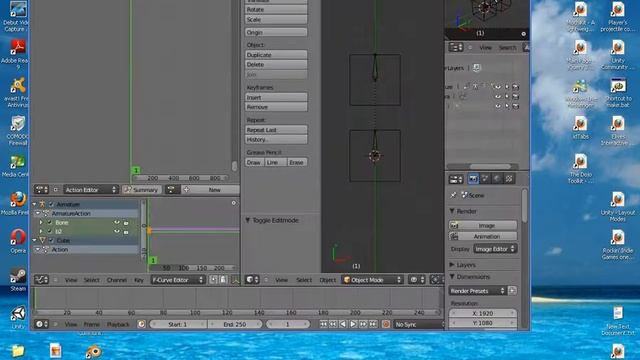Image resolution: width=640 pixels, height=360 pixels.
Task: Click the dope sheet filter icon beside New
Action: point(171,190)
